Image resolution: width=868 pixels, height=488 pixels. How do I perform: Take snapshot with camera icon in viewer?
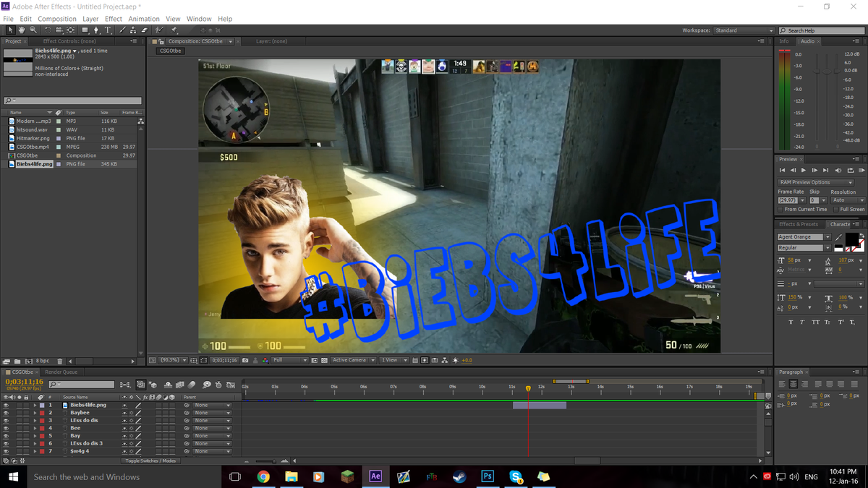pyautogui.click(x=246, y=360)
